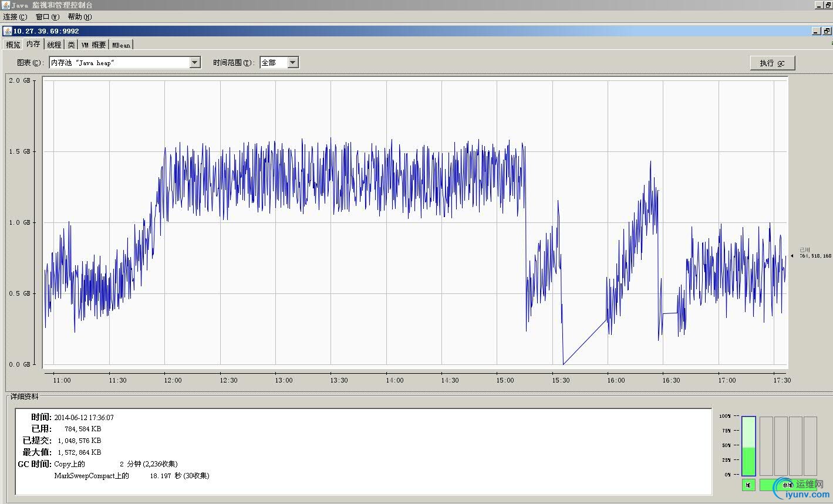Minimize the 10.27.39.69:9992 inner window

[816, 31]
